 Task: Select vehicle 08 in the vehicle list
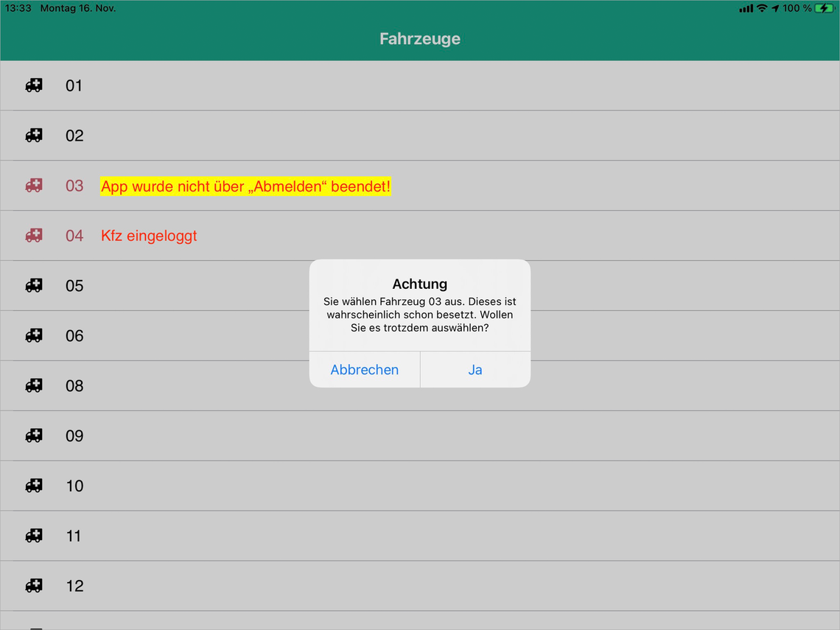tap(74, 385)
